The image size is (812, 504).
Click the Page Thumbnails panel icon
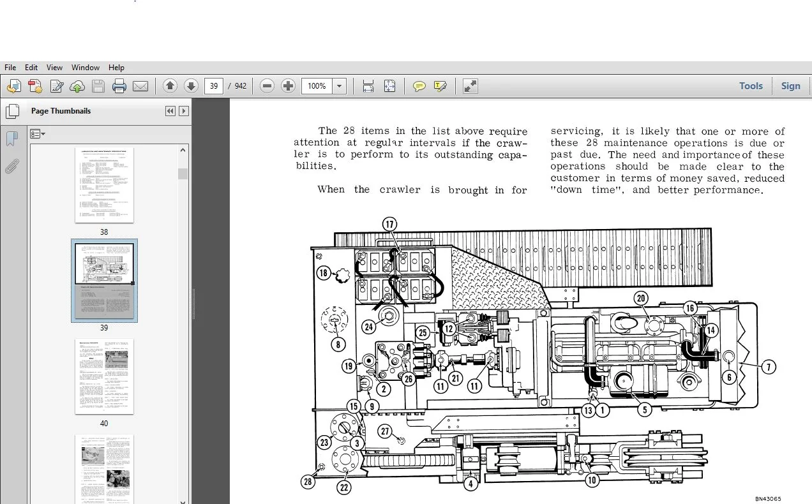(12, 112)
